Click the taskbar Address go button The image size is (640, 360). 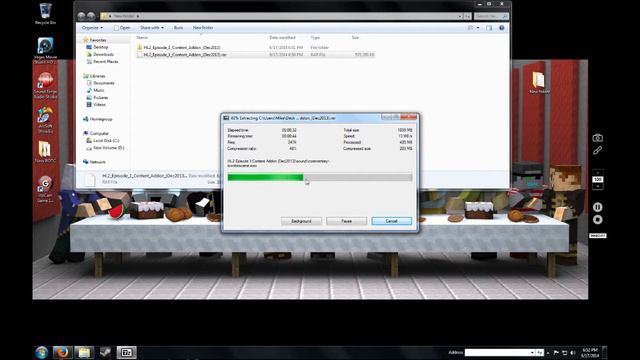[x=540, y=353]
